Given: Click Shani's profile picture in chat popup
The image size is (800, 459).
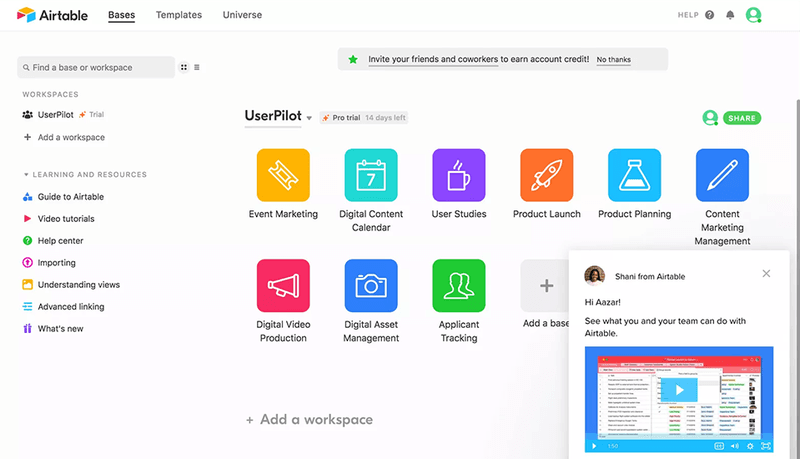Looking at the screenshot, I should [594, 276].
